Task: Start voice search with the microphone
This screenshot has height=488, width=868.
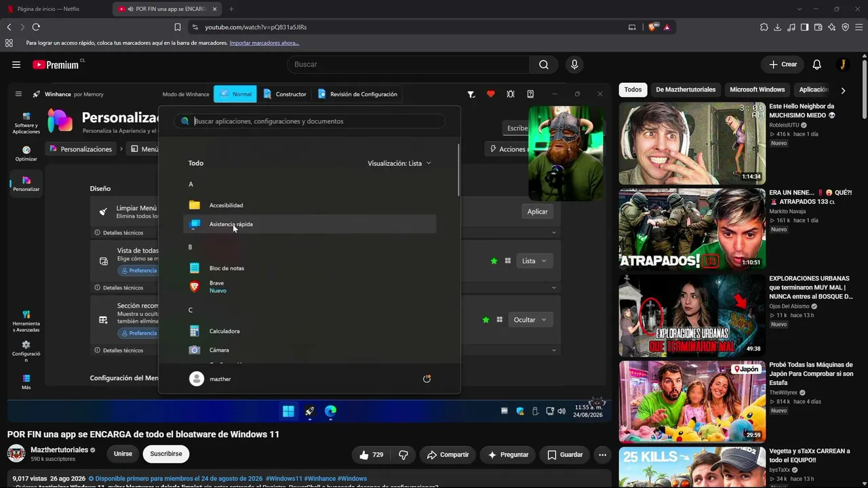Action: [x=574, y=64]
